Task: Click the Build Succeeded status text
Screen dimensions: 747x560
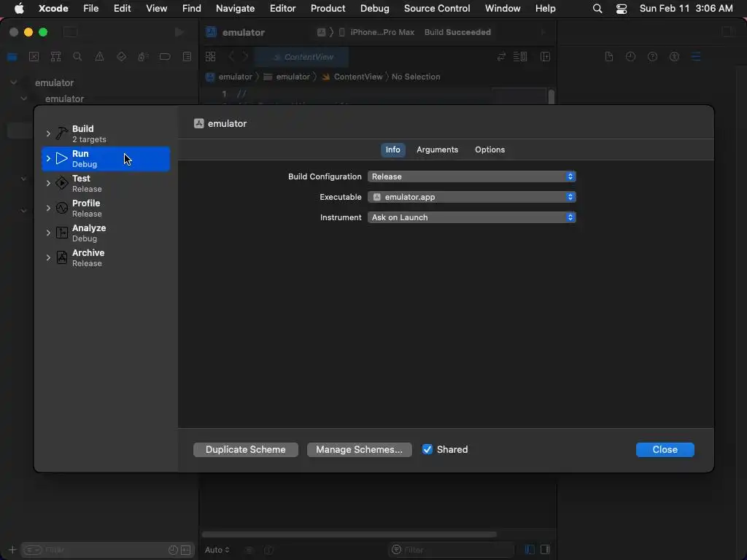Action: (x=457, y=32)
